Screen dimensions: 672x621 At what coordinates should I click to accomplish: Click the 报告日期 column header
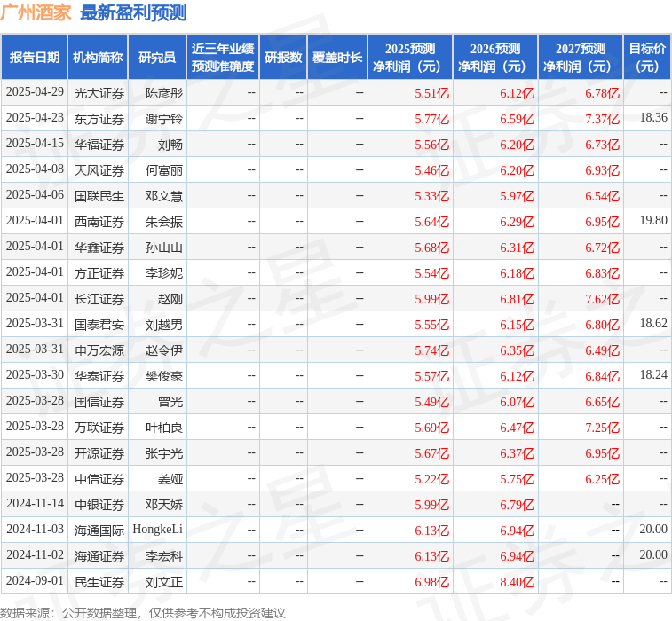click(x=35, y=57)
